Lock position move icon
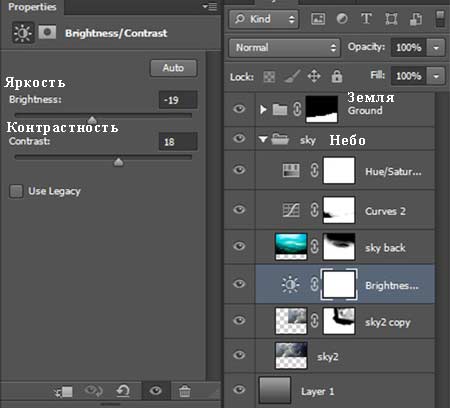Viewport: 450px width, 408px height. [314, 77]
